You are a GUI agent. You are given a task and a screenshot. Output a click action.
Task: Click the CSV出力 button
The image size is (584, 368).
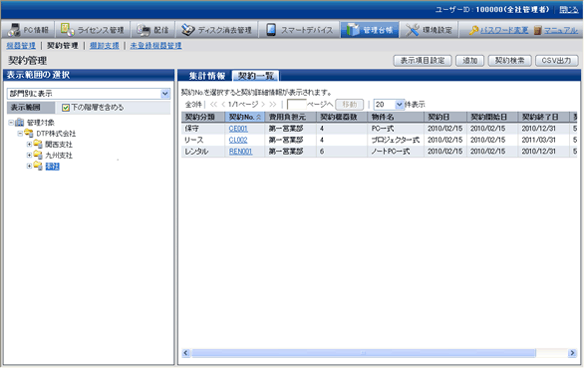[x=556, y=61]
